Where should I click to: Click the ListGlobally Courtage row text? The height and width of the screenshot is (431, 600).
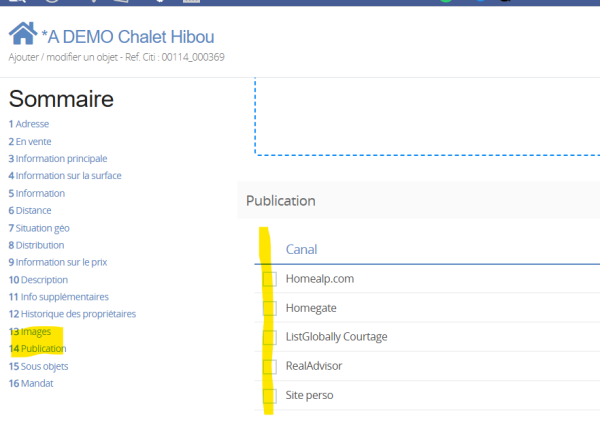pyautogui.click(x=336, y=337)
